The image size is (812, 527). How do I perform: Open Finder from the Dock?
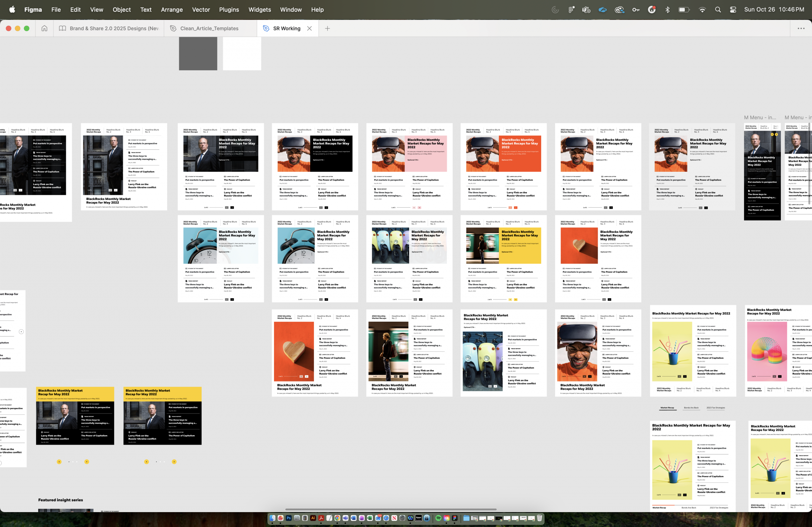(x=272, y=518)
